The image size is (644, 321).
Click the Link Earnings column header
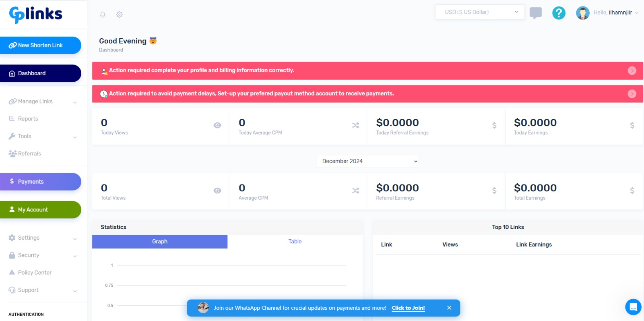click(534, 244)
